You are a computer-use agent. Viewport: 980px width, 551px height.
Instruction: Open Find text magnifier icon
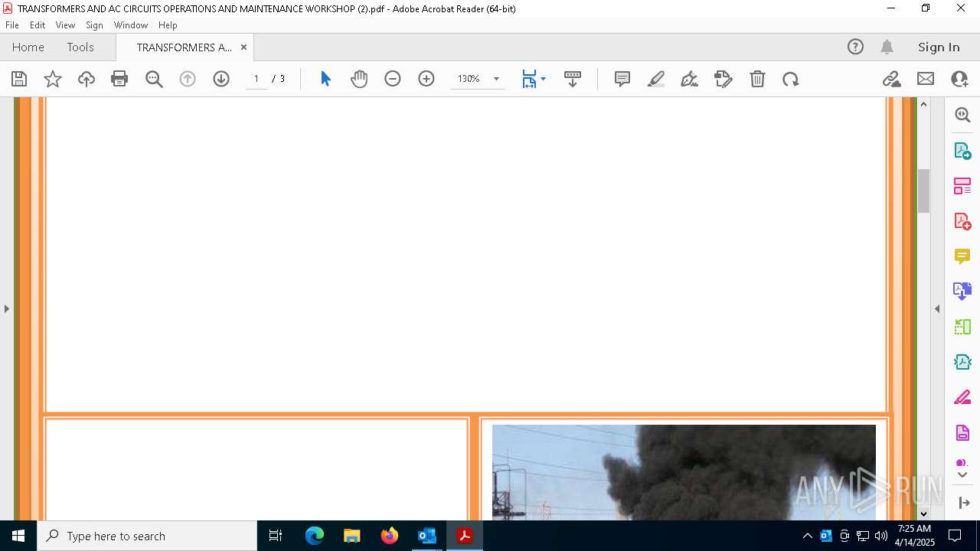coord(154,79)
